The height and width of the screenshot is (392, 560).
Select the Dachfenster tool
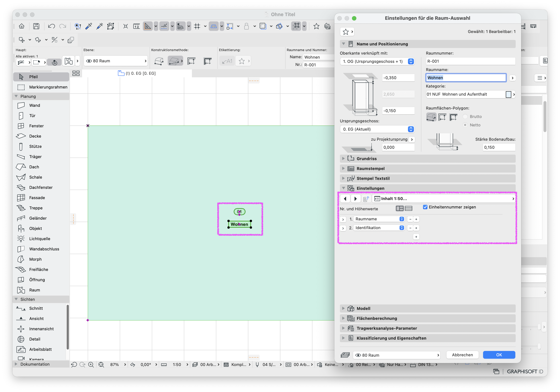coord(41,187)
